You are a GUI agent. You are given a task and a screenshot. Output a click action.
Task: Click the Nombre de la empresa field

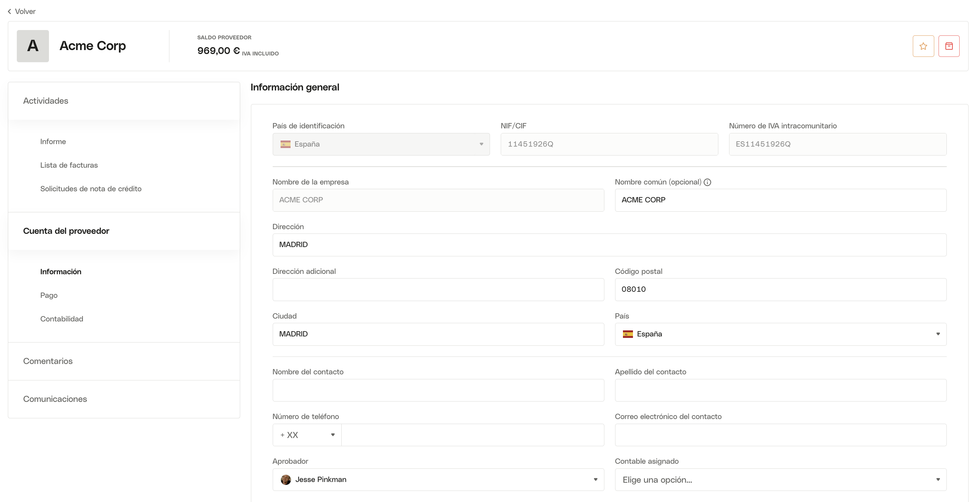[x=438, y=200]
